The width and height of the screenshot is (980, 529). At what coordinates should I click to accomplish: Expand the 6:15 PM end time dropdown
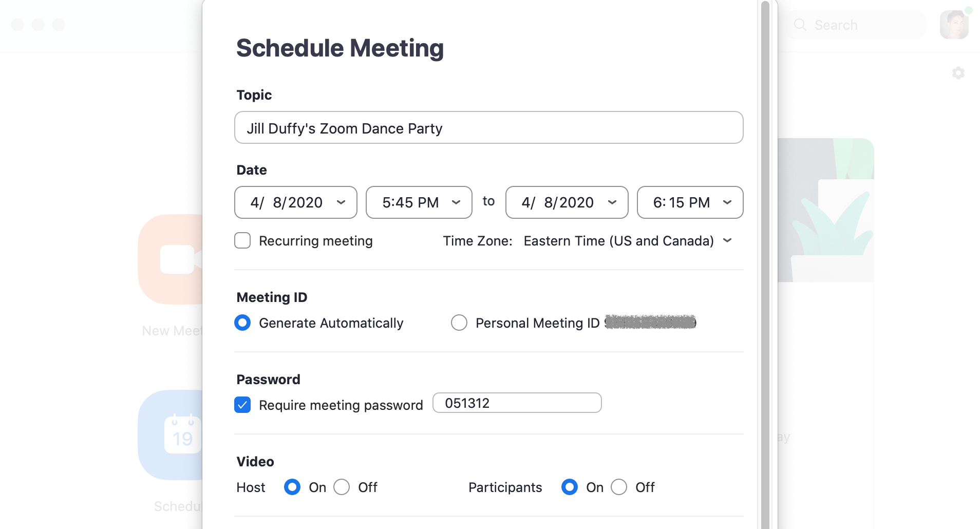pos(690,202)
